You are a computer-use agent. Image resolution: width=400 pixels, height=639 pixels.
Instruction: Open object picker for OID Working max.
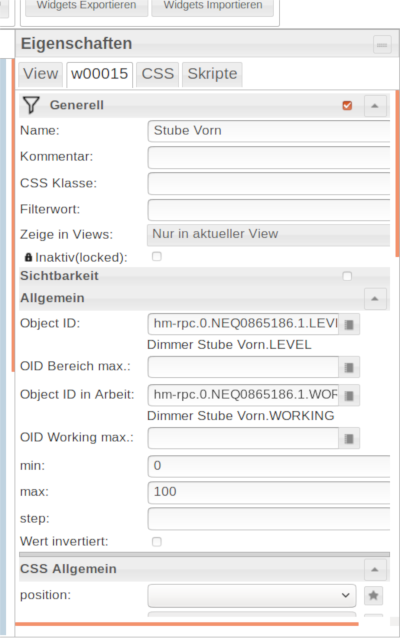click(x=349, y=438)
